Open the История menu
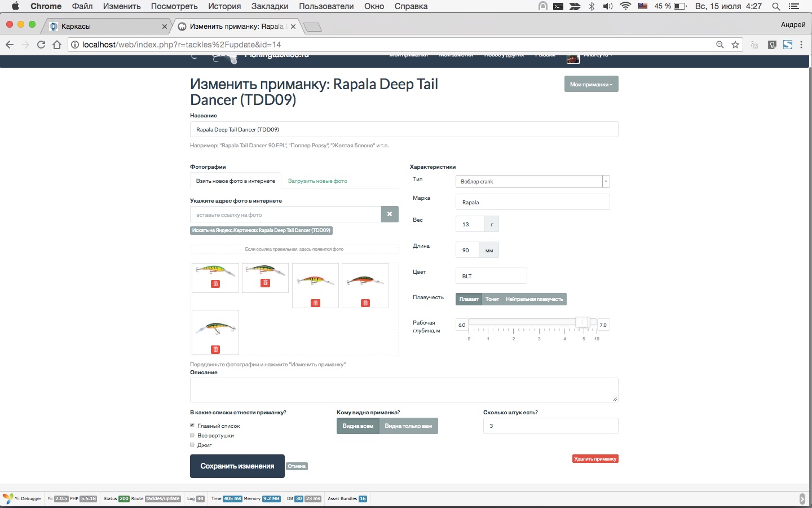 224,6
